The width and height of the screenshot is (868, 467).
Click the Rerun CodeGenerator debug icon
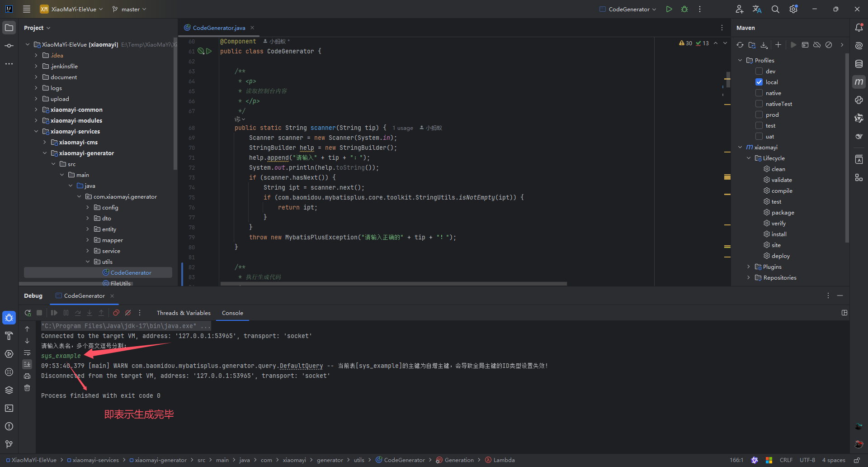point(28,313)
